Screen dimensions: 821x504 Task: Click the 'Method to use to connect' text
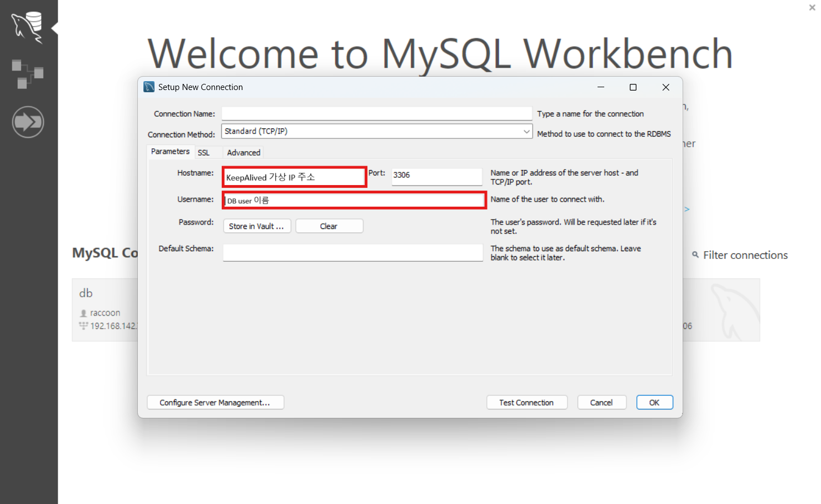(x=604, y=134)
